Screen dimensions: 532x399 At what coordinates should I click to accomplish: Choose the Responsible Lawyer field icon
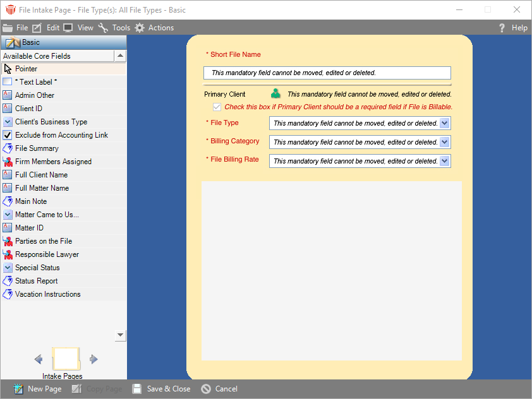click(x=8, y=254)
